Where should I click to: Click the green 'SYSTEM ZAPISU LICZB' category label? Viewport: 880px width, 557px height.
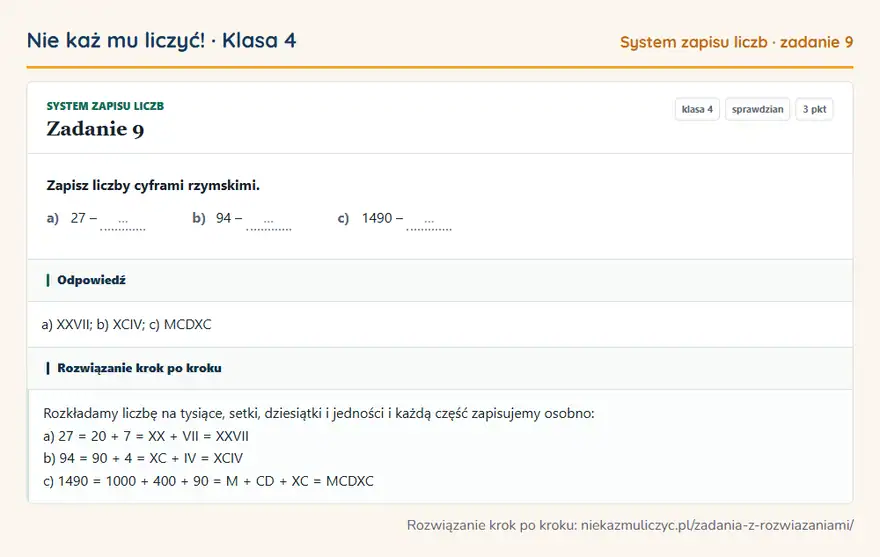[105, 106]
